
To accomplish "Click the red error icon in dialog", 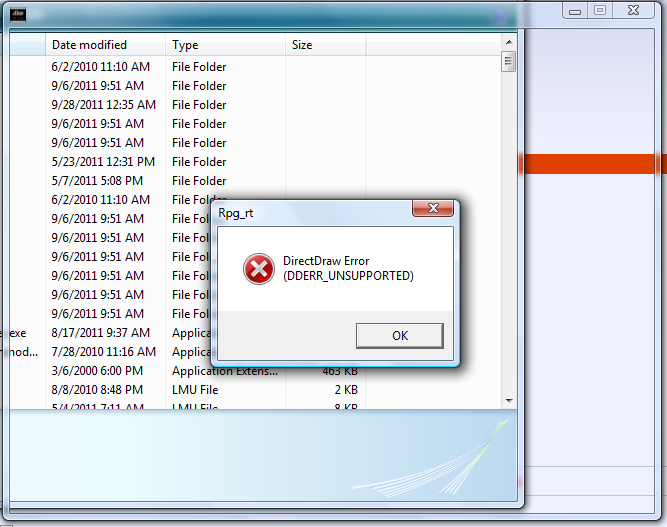I will (x=259, y=269).
